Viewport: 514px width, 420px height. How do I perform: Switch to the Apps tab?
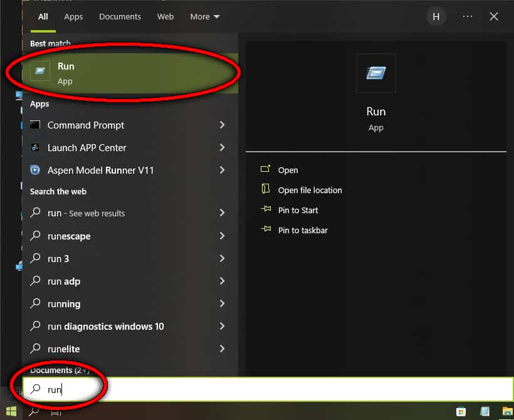click(73, 16)
